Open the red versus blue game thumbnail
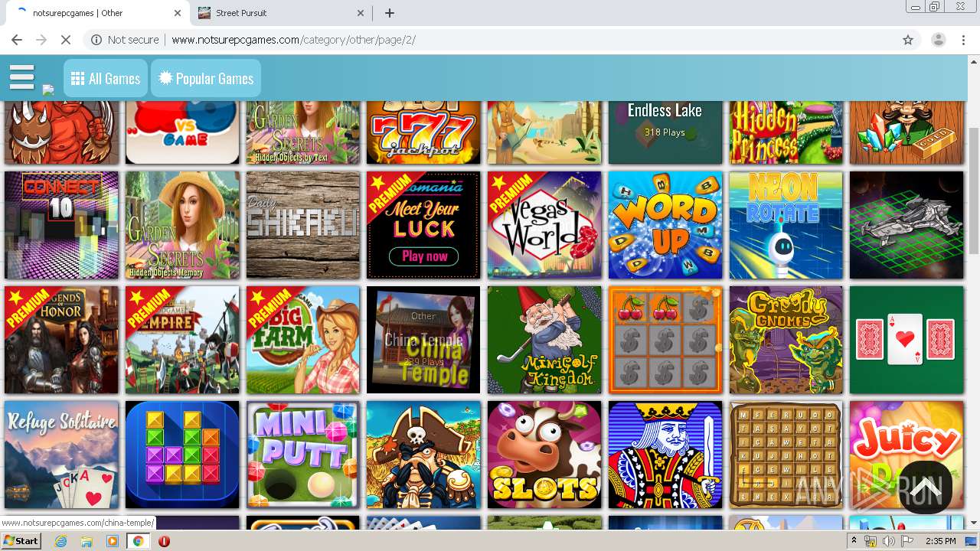Screen dimensions: 980x551 pyautogui.click(x=182, y=132)
